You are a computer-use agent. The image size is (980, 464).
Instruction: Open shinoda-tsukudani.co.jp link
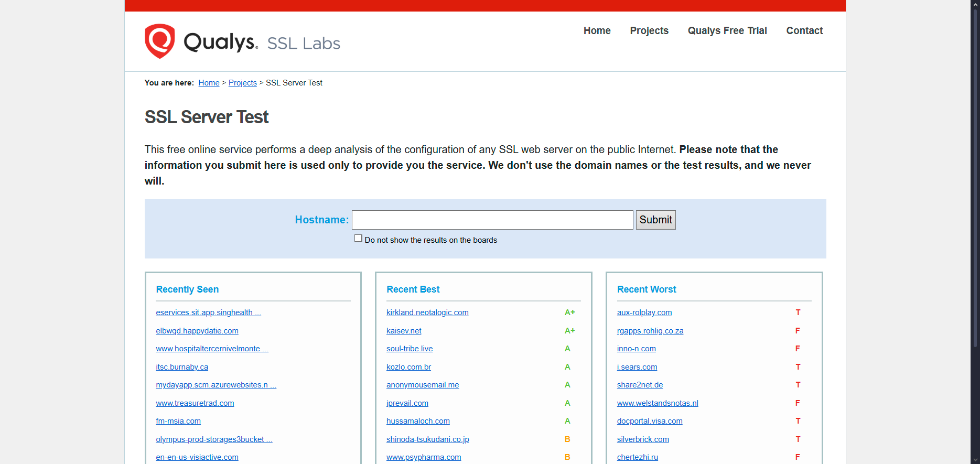(428, 439)
